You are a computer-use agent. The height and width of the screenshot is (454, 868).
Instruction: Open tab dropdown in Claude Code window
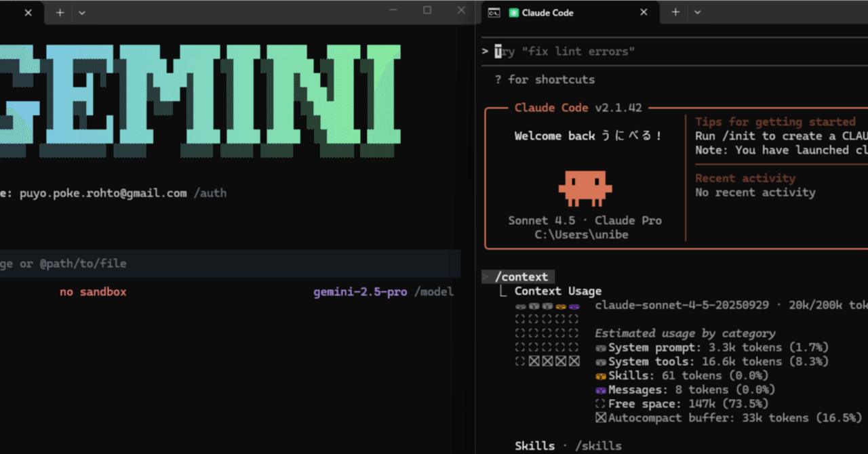(x=697, y=12)
